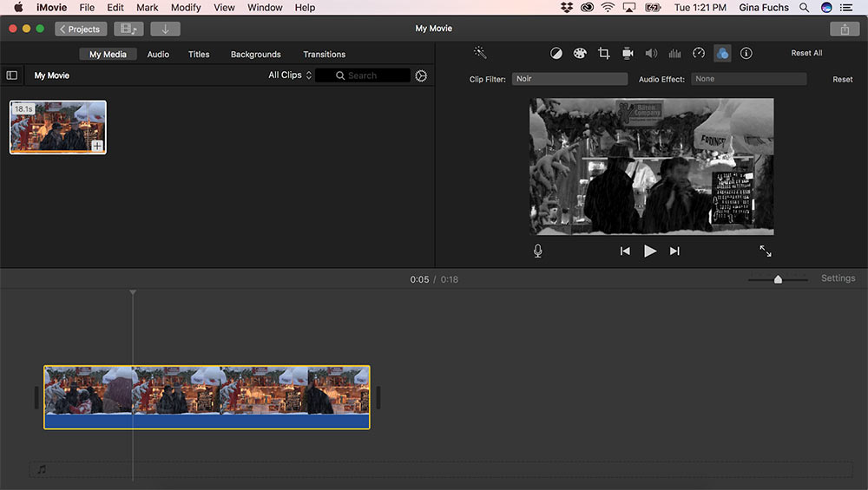Open the Window menu
Screen dimensions: 868x490
coord(265,8)
